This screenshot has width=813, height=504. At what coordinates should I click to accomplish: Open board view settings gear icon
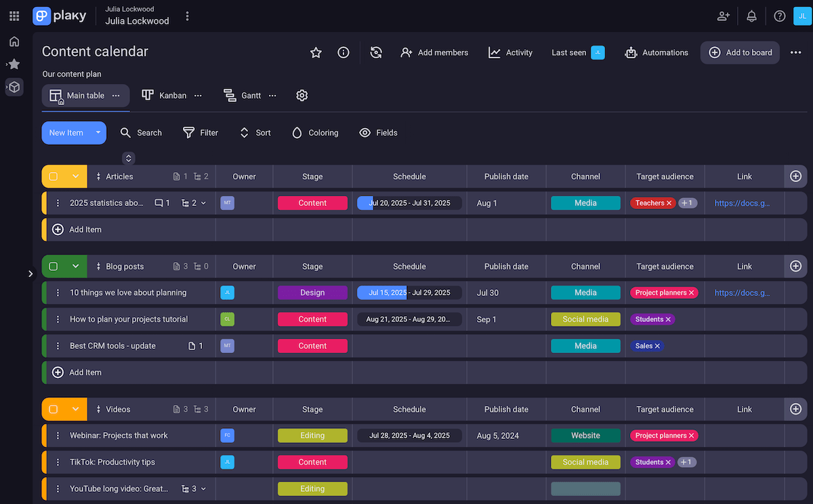302,96
